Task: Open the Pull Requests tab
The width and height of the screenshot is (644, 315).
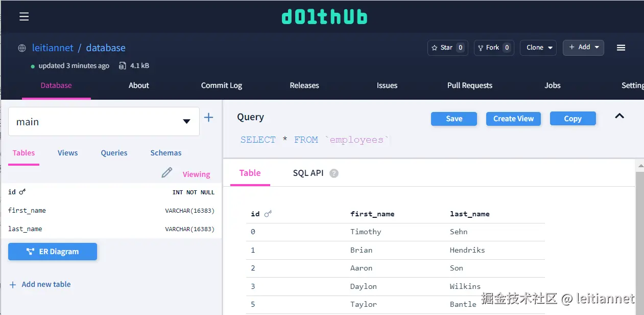Action: pos(470,85)
